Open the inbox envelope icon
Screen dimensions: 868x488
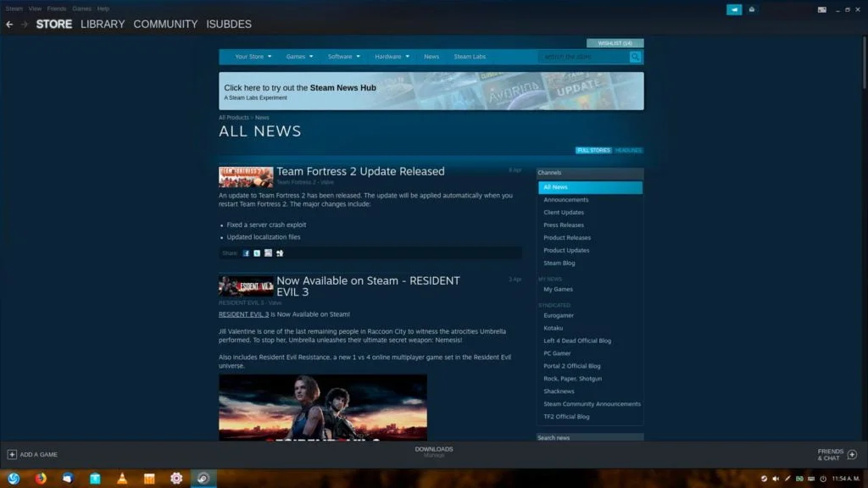pyautogui.click(x=752, y=9)
